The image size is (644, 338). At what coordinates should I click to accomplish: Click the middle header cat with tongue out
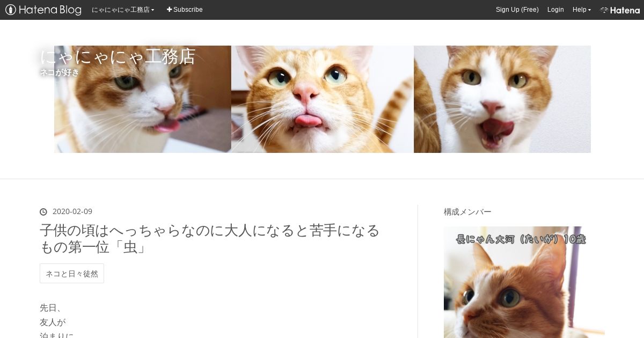pos(323,99)
